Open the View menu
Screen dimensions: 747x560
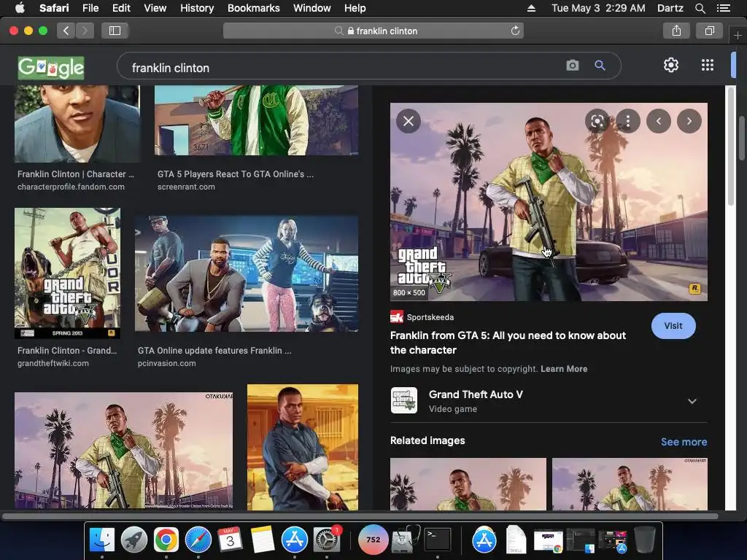pos(155,8)
